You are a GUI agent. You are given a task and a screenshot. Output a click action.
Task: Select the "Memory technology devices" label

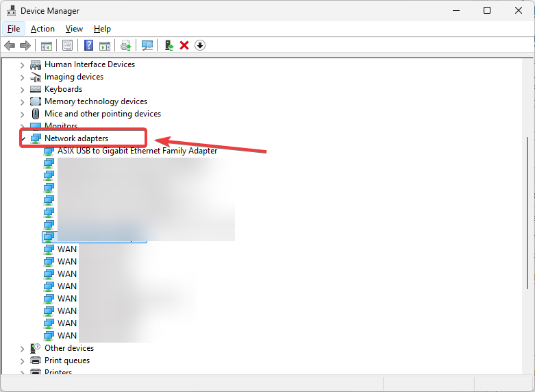point(96,101)
